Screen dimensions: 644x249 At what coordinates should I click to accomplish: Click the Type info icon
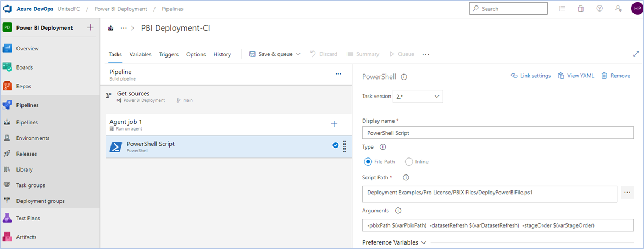[382, 147]
